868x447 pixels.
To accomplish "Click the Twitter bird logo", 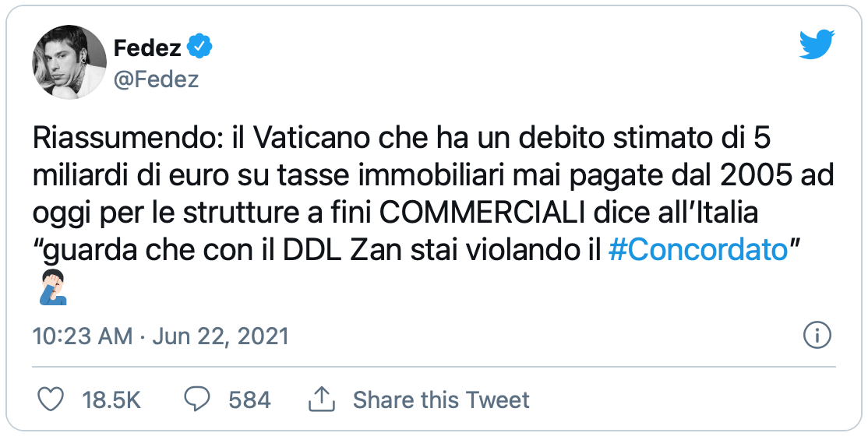I will pos(817,45).
